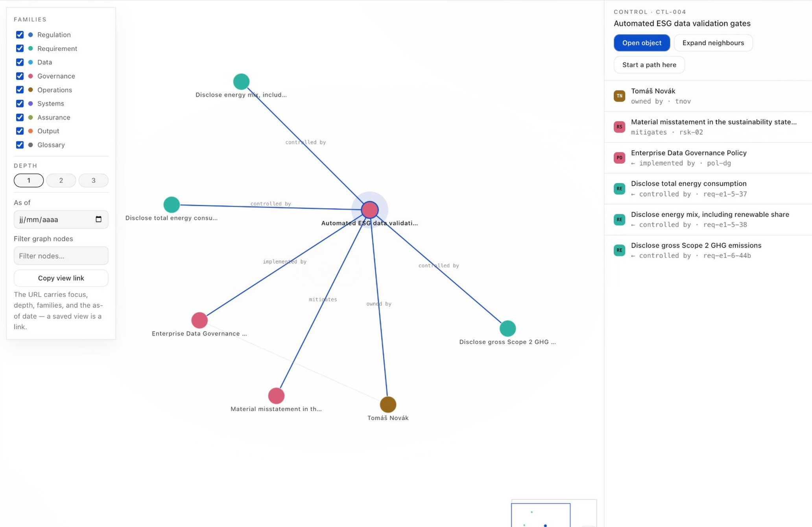Click the RS badge for Material misstatement
Screen dimensions: 812x527
pos(619,127)
